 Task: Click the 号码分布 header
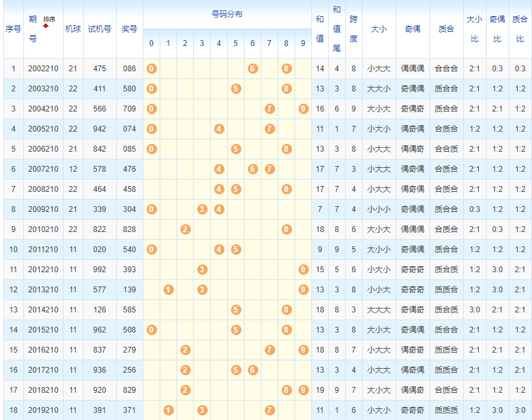click(x=227, y=14)
